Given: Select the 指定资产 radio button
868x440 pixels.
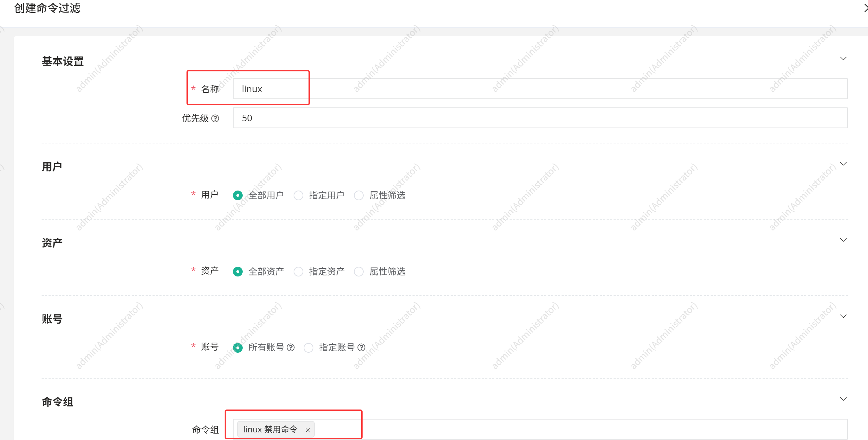Looking at the screenshot, I should (x=298, y=272).
